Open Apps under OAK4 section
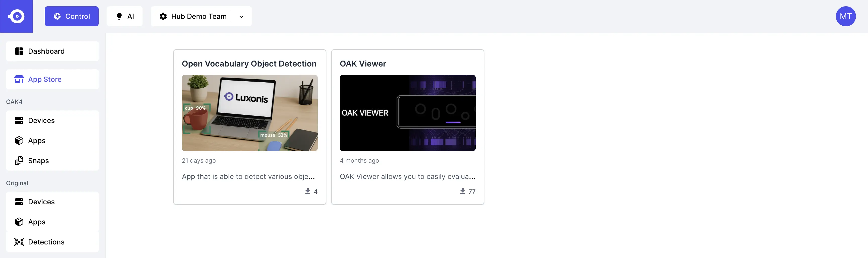868x258 pixels. point(37,141)
